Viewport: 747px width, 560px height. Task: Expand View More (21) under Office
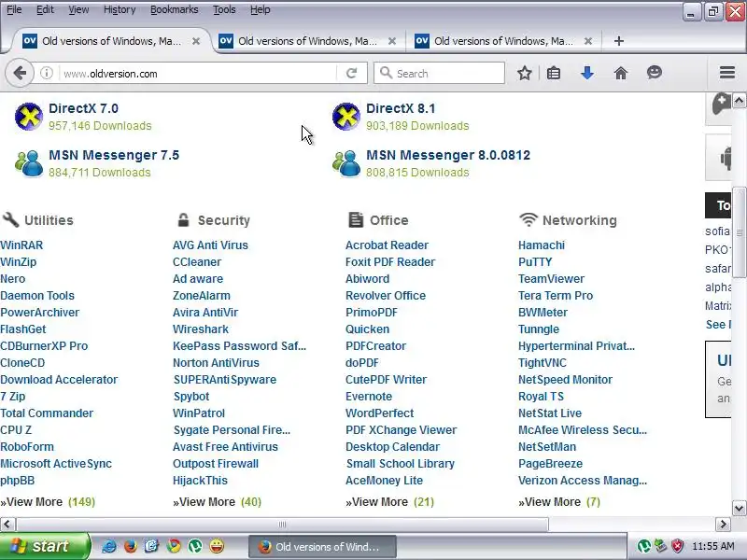[x=389, y=502]
